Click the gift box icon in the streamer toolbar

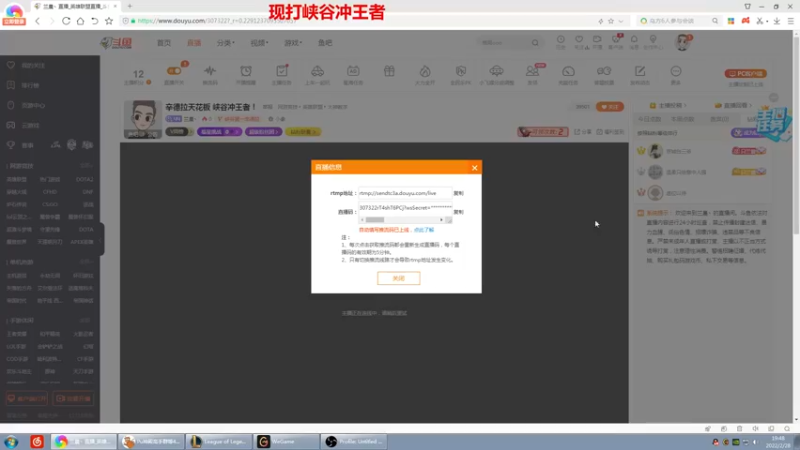389,71
